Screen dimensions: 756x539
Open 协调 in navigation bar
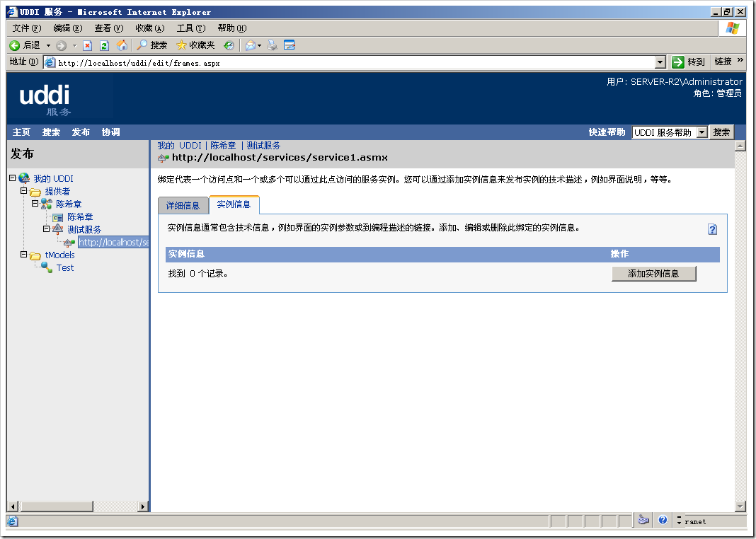tap(111, 132)
